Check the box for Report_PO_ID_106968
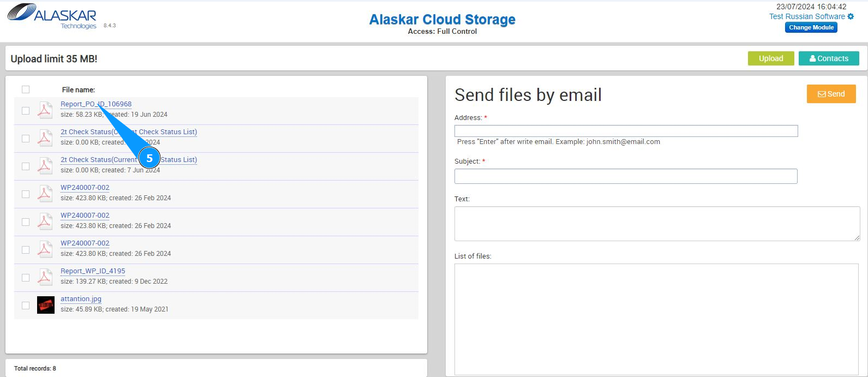868x377 pixels. pyautogui.click(x=26, y=111)
